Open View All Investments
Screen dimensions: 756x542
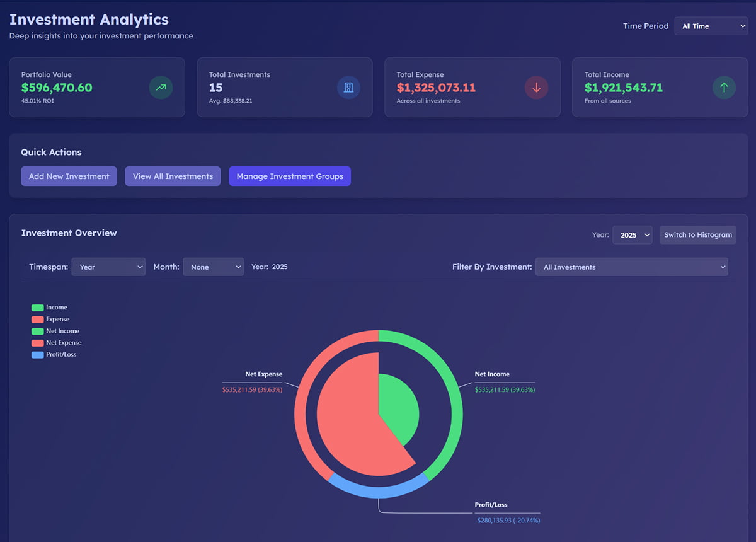pos(173,176)
